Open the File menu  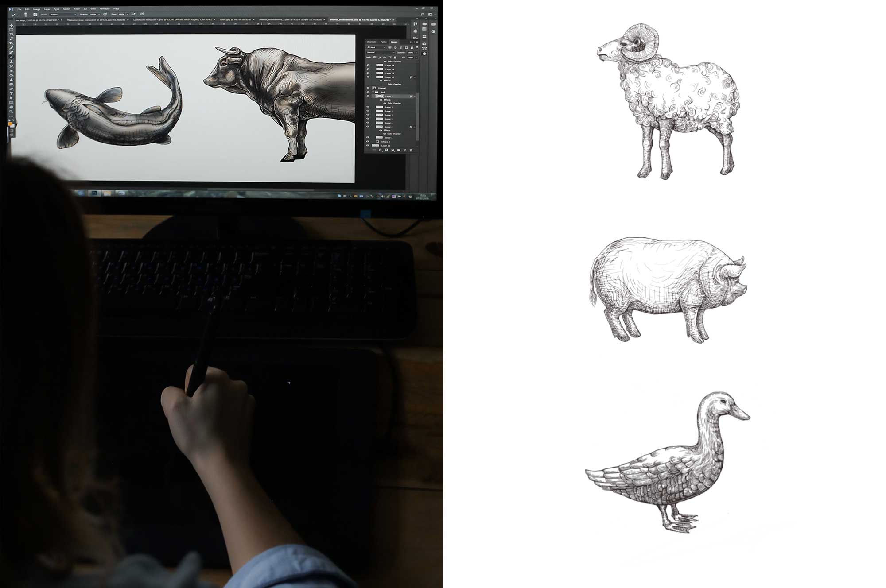pyautogui.click(x=19, y=9)
